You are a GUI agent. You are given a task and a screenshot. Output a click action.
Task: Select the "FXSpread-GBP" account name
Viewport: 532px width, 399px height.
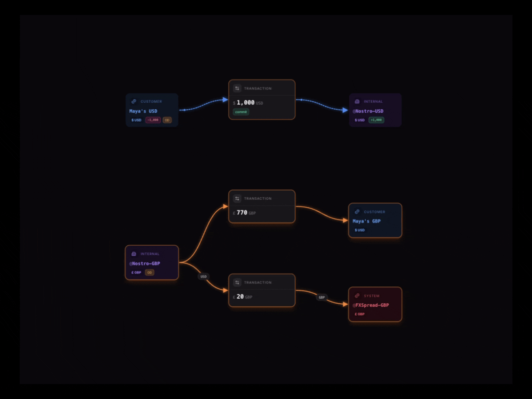coord(372,305)
